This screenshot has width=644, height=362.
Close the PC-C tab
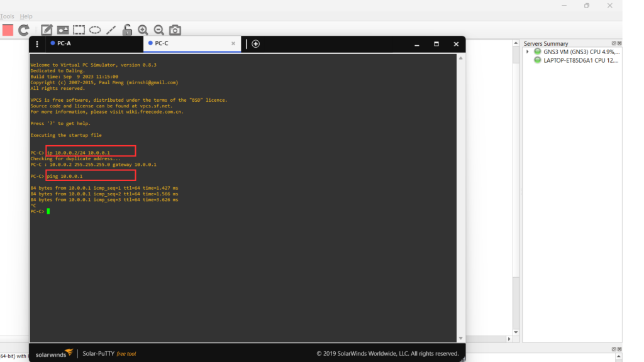tap(233, 43)
